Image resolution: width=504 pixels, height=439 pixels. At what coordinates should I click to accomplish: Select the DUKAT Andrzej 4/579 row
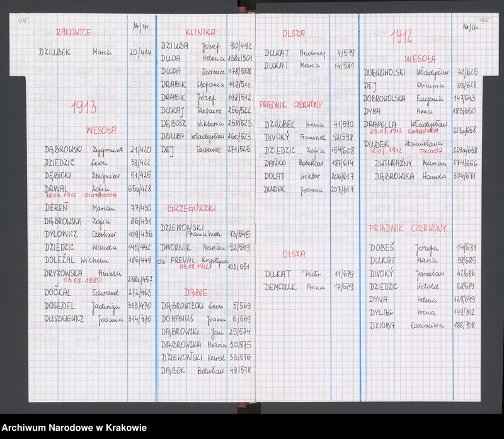(309, 53)
